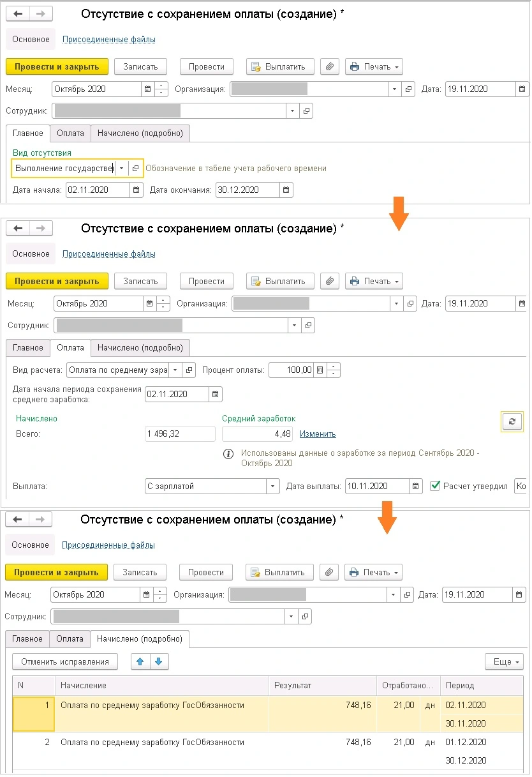Open calendar for Дата начала 02.11.2020 field
This screenshot has width=532, height=777.
tap(137, 190)
